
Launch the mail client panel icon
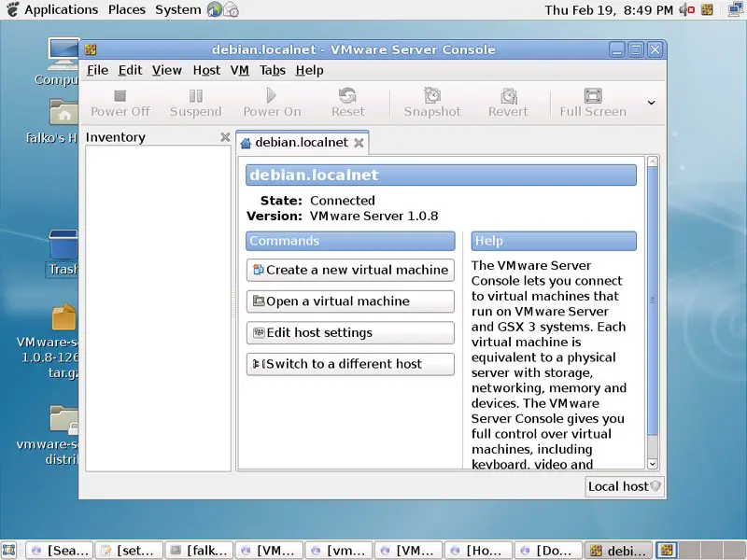[231, 9]
